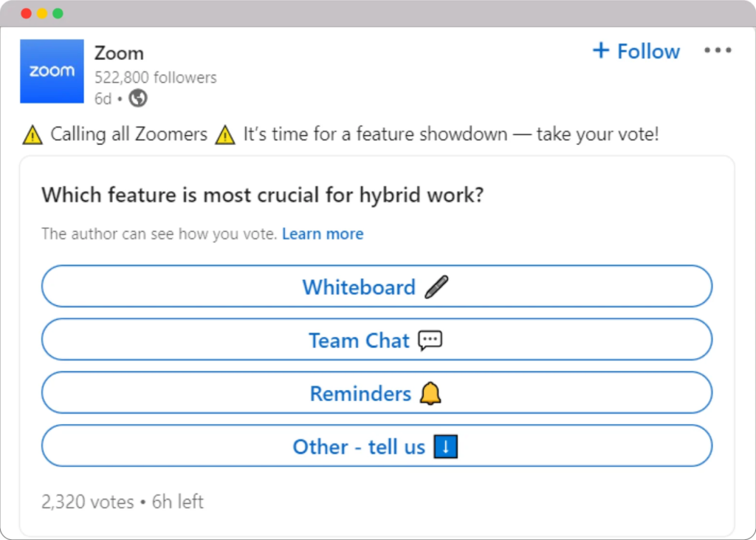The height and width of the screenshot is (540, 756).
Task: Click the first warning emoji before Calling
Action: pos(32,135)
